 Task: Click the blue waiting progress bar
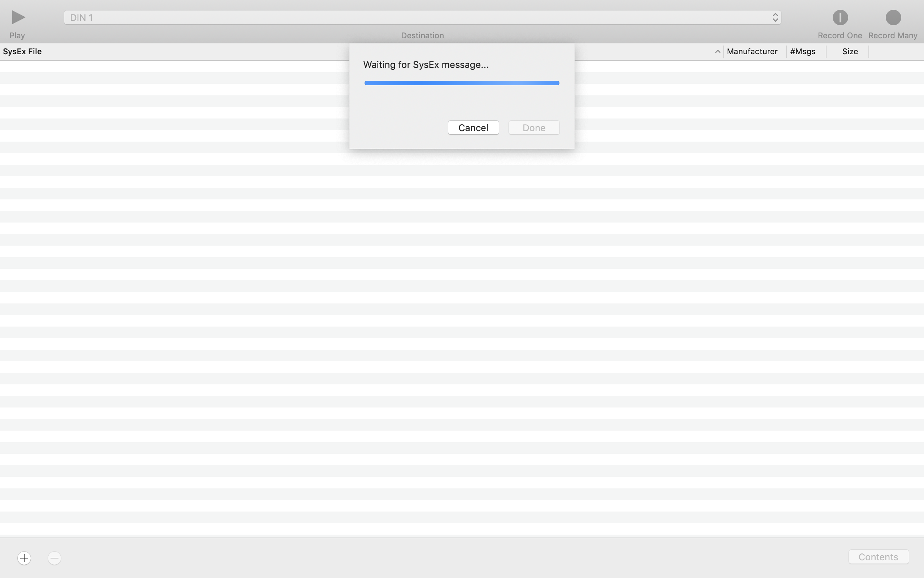coord(462,83)
